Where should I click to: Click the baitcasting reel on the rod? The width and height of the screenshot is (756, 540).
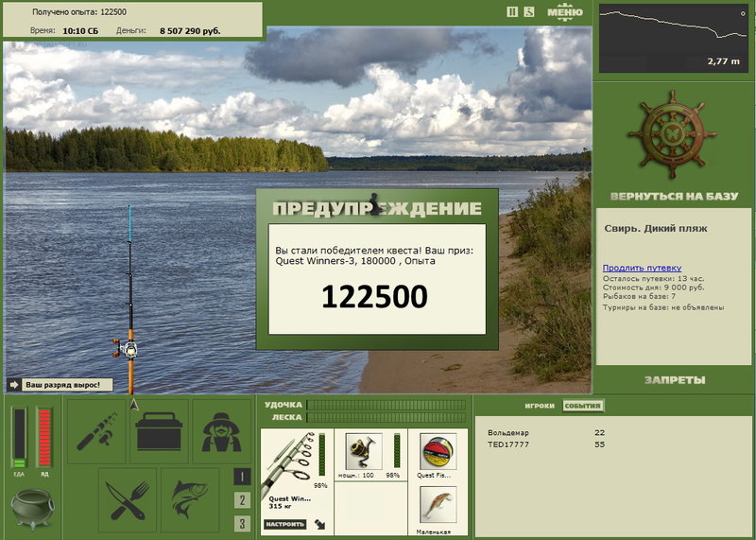[127, 348]
